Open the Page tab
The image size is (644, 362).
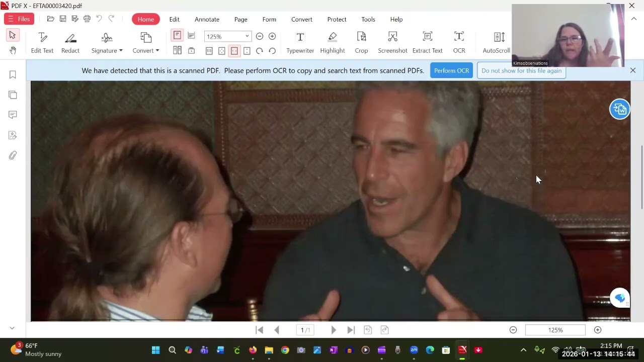pos(241,19)
